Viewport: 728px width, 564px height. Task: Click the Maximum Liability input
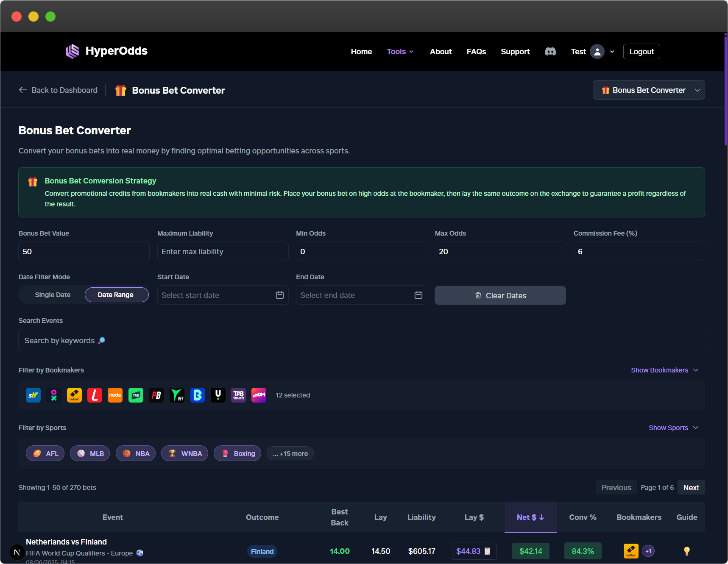pos(223,251)
